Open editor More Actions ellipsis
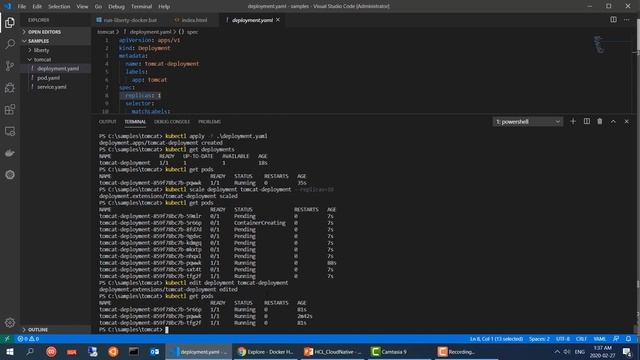Screen dimensions: 640x360 627,20
